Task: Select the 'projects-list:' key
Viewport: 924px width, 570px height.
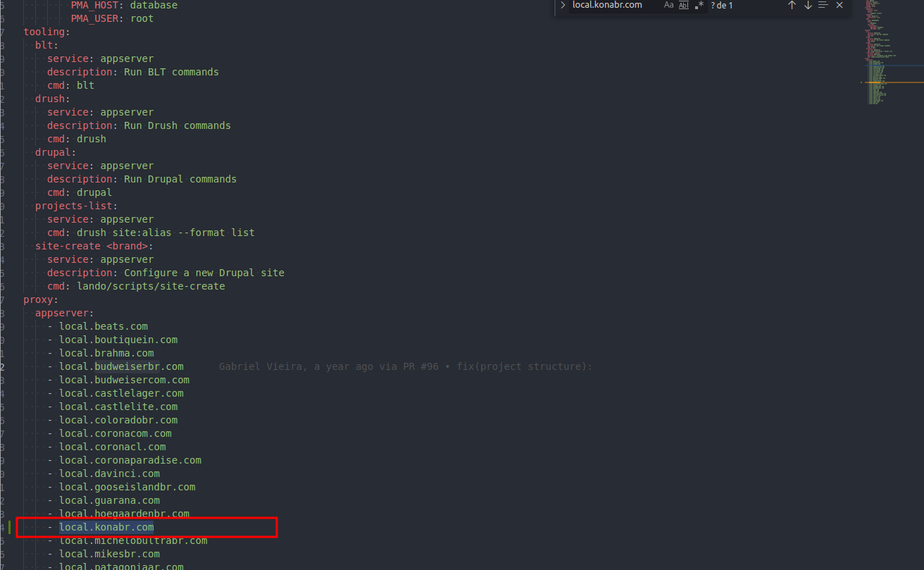Action: (x=77, y=206)
